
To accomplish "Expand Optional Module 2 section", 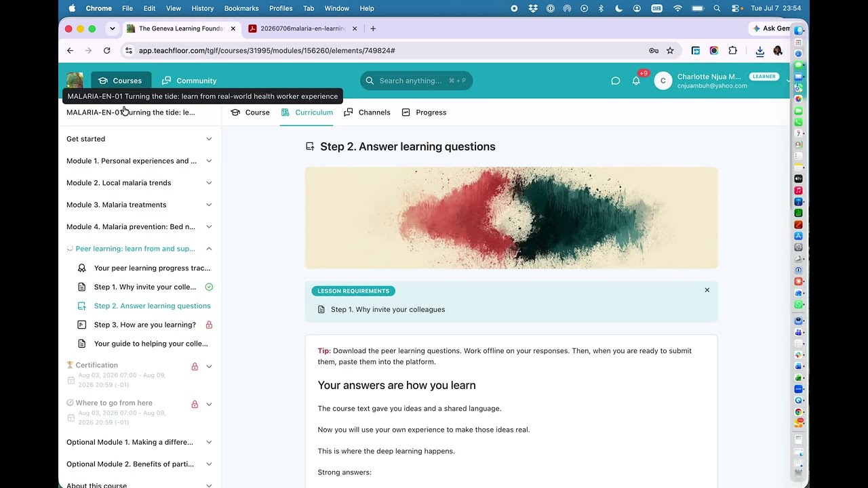I will pyautogui.click(x=139, y=464).
